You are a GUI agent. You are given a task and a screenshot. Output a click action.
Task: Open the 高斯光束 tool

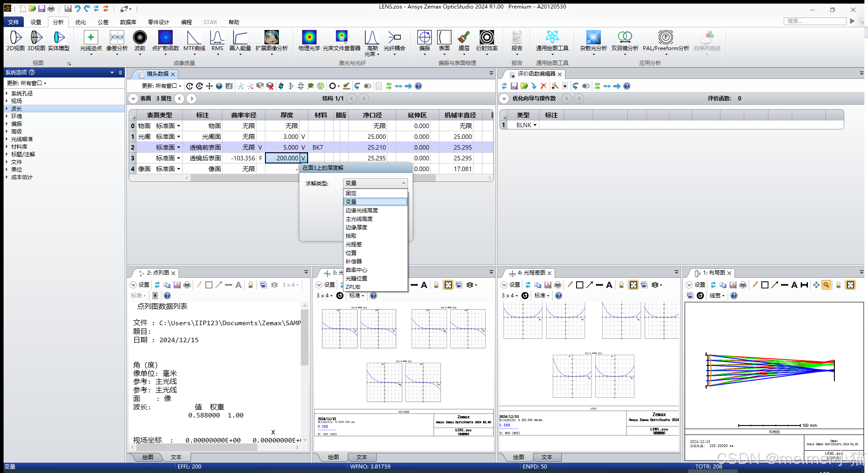(x=372, y=43)
